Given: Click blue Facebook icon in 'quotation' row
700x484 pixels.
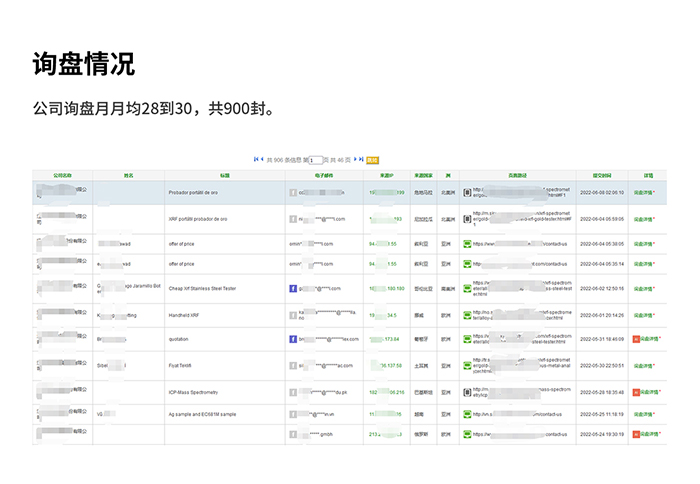Looking at the screenshot, I should coord(293,339).
